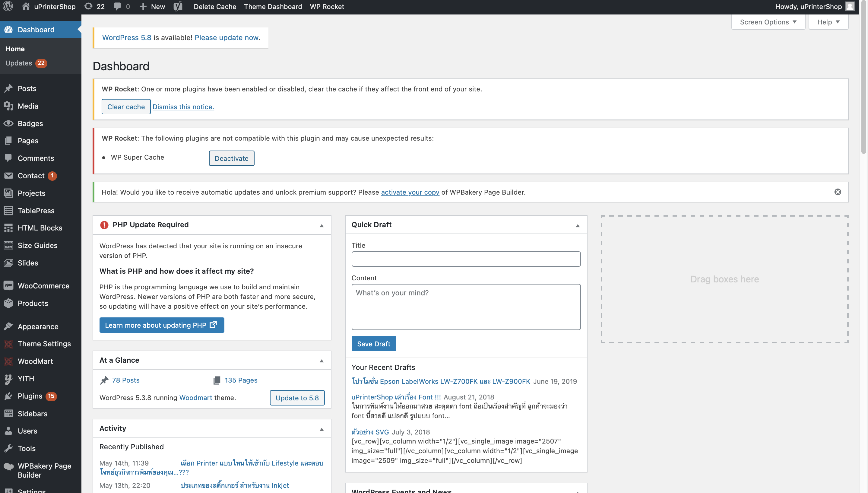868x493 pixels.
Task: Click the Yoast SEO icon in admin bar
Action: click(x=178, y=6)
